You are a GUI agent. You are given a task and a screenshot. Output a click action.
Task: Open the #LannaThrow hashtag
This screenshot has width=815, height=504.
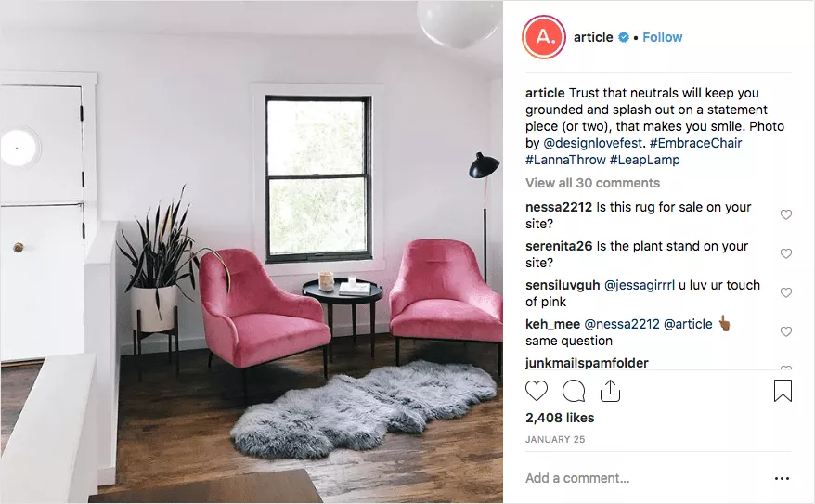[565, 160]
